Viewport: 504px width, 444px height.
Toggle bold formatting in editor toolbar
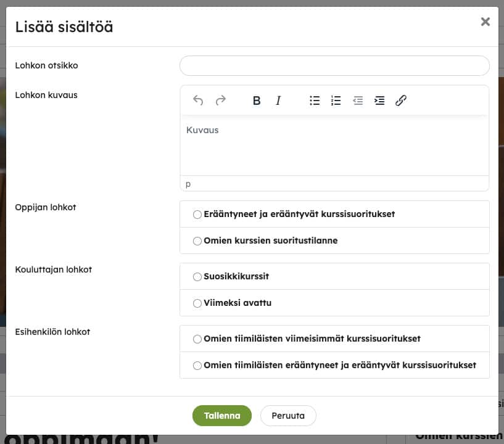click(257, 101)
